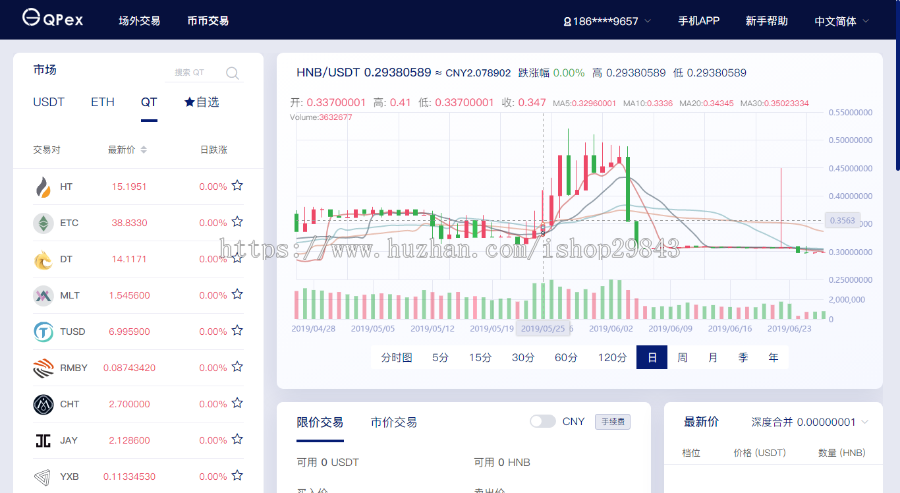
Task: Click the user account icon beside 186****9657
Action: [x=567, y=22]
